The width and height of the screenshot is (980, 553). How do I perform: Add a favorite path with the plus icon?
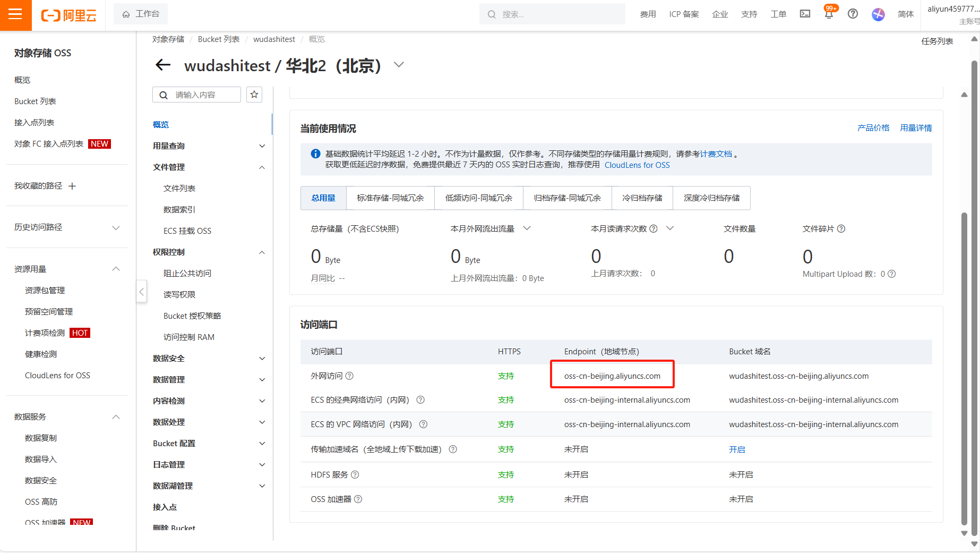(72, 186)
